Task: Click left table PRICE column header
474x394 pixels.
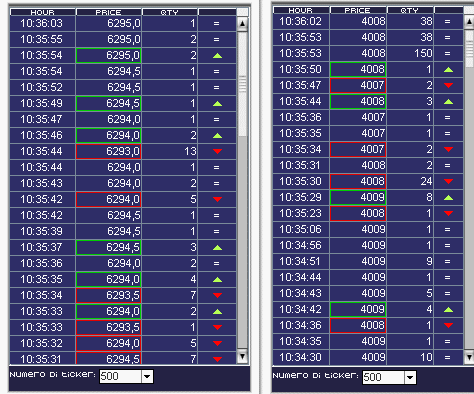Action: (x=109, y=12)
